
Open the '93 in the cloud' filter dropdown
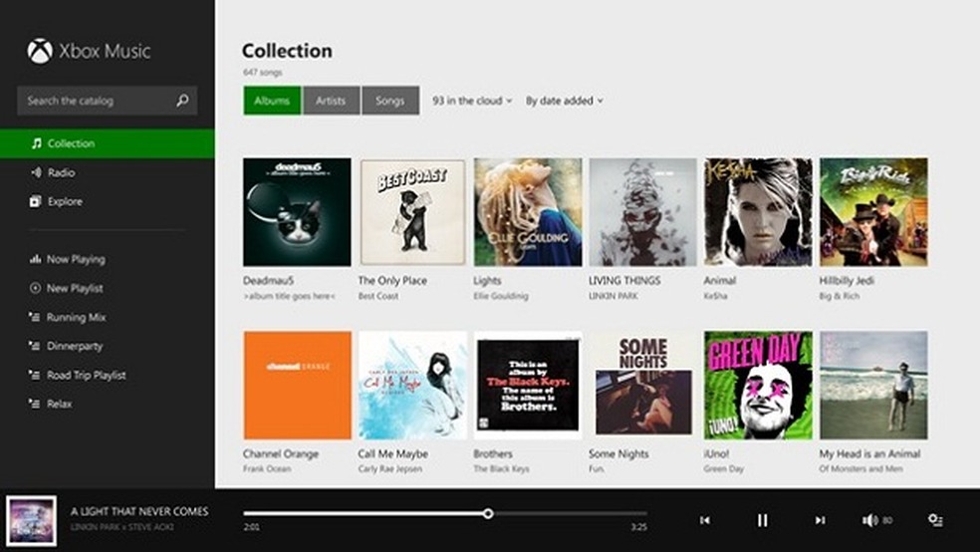472,101
